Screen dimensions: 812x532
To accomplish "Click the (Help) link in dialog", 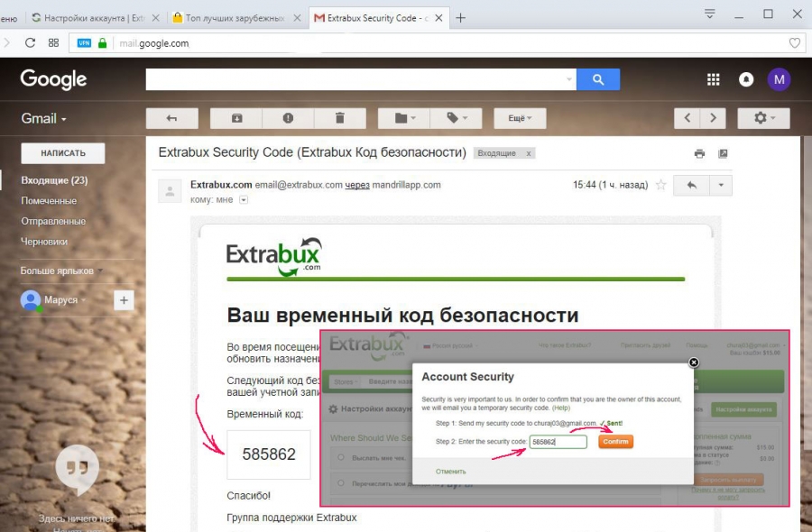I will point(561,408).
